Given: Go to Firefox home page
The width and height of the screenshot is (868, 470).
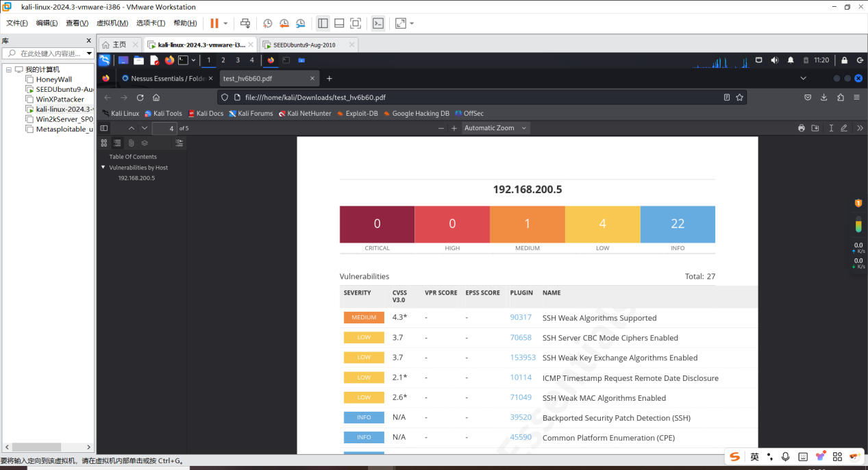Looking at the screenshot, I should coord(156,97).
